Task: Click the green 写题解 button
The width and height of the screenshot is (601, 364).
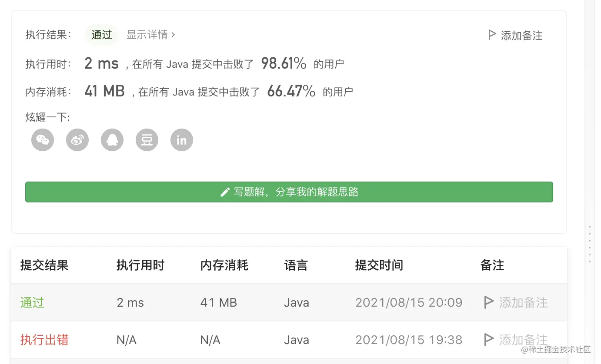Action: [x=289, y=192]
